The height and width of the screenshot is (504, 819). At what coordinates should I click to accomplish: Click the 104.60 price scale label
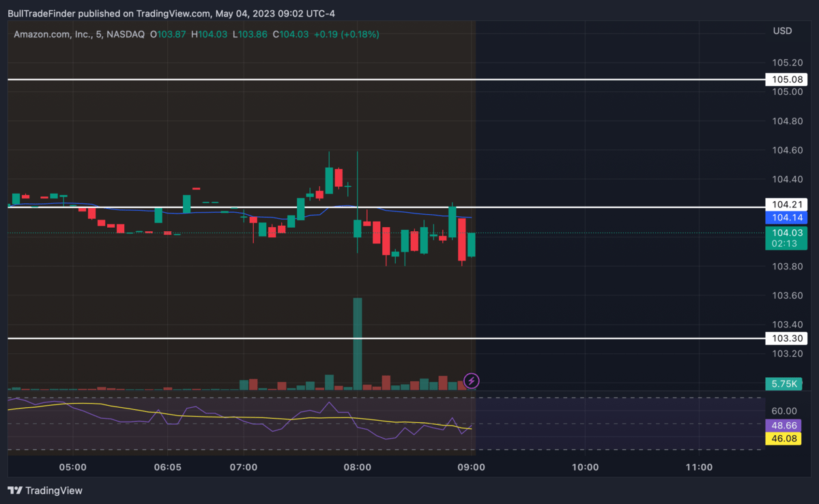click(x=786, y=150)
